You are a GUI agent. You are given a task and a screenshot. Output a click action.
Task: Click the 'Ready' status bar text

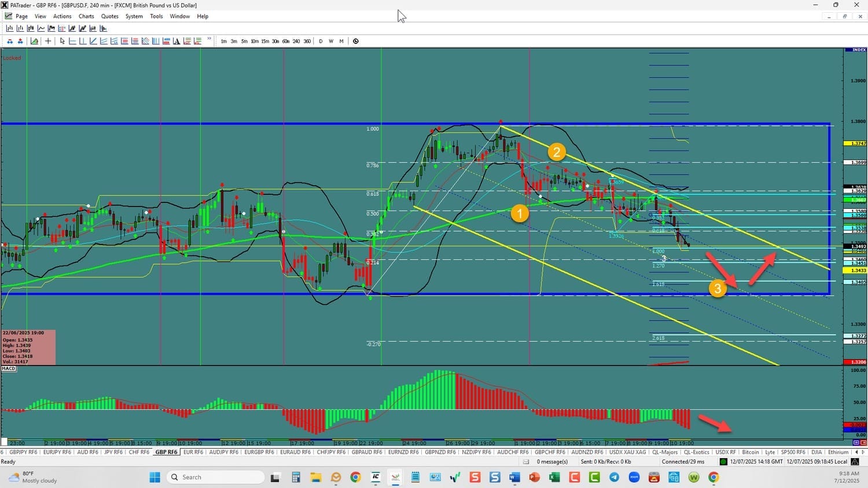click(x=9, y=461)
